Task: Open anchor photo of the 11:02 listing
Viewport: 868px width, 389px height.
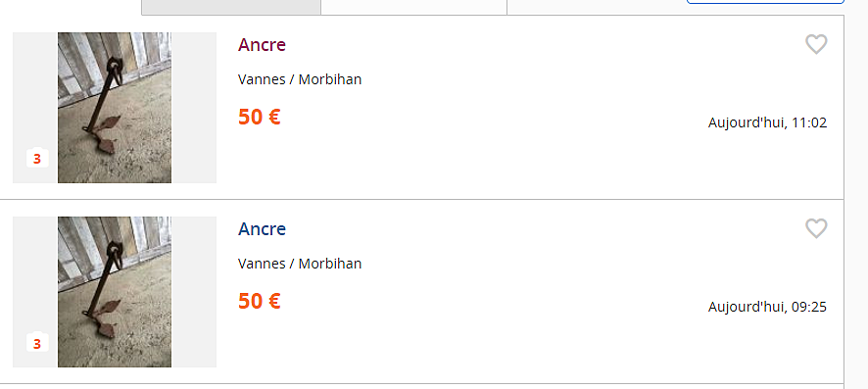Action: click(x=115, y=108)
